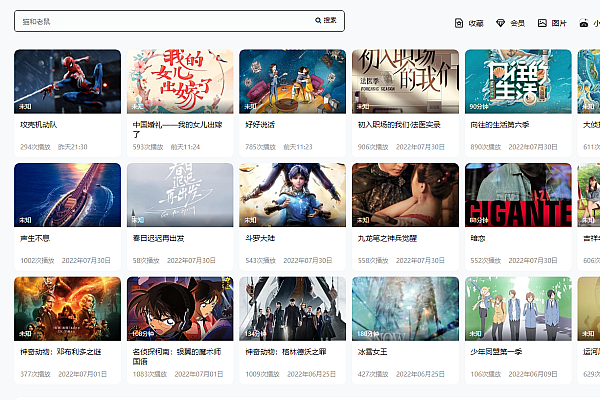This screenshot has width=600, height=400.
Task: Click the title 神奇动物：邓布利多之谜
Action: point(60,352)
